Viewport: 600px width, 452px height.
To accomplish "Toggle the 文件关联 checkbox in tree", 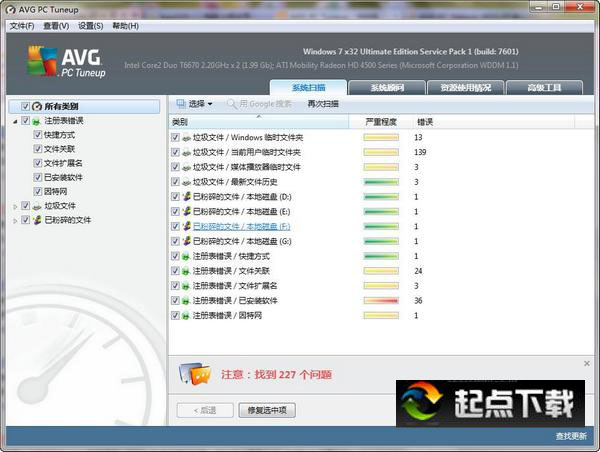I will pos(38,149).
